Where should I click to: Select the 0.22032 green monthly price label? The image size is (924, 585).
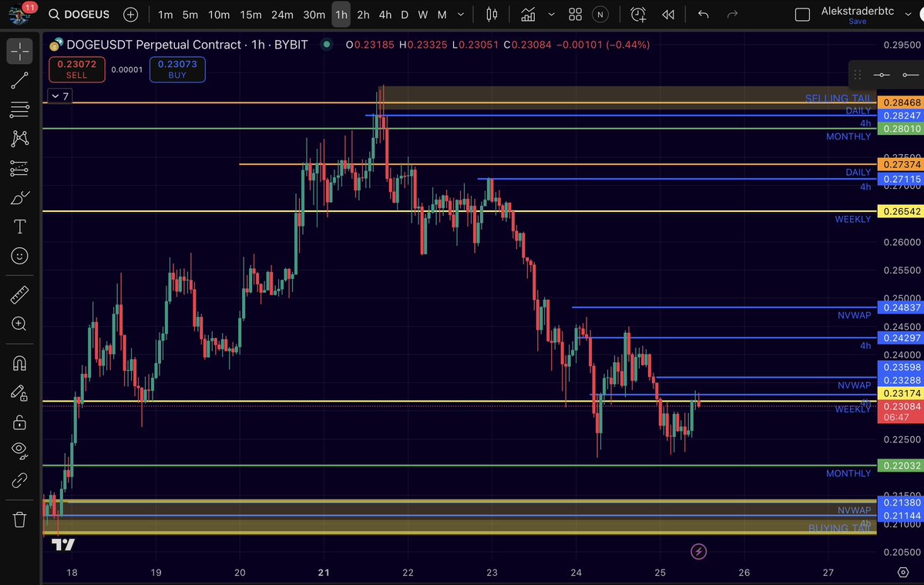[x=901, y=466]
